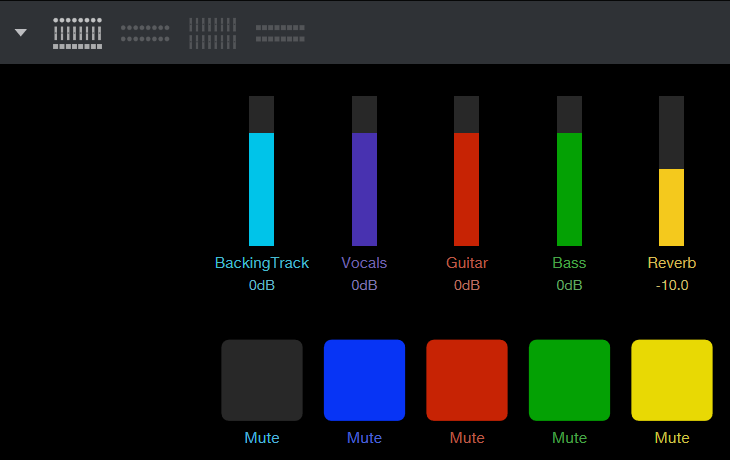Toggle the blue Vocals mute pad
This screenshot has height=460, width=730.
point(364,380)
